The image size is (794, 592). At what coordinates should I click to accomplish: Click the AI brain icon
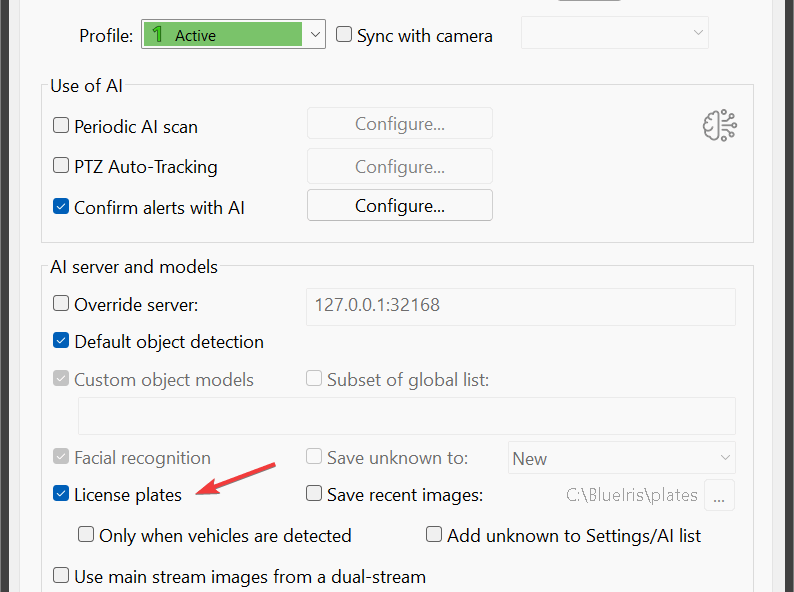719,126
